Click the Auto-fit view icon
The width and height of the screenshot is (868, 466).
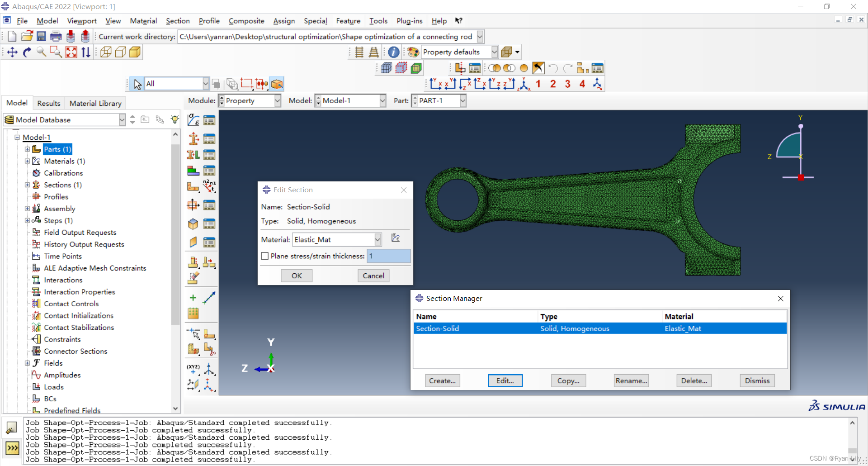[71, 52]
